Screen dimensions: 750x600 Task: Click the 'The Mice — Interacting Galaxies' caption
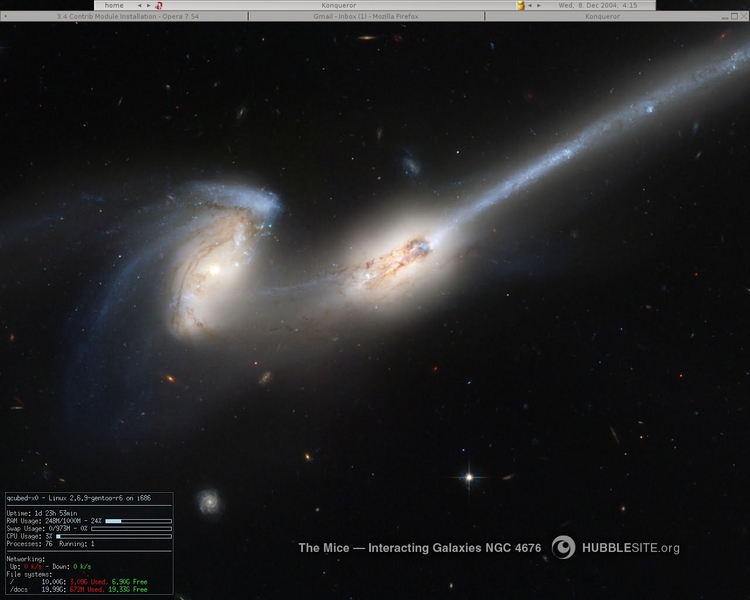pos(419,548)
